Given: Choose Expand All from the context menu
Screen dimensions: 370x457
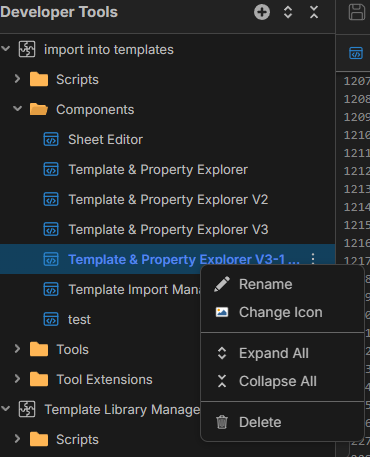Looking at the screenshot, I should pos(282,353).
